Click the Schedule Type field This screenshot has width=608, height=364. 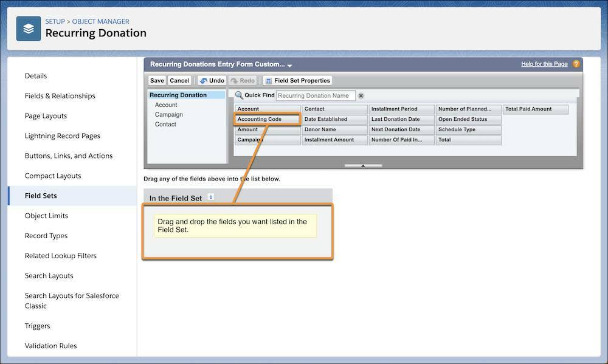point(469,129)
